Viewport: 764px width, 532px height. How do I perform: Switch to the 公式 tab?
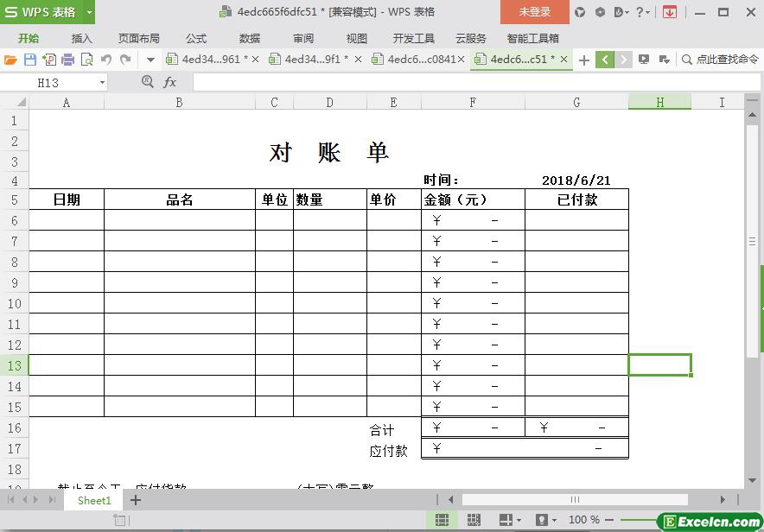click(x=196, y=39)
